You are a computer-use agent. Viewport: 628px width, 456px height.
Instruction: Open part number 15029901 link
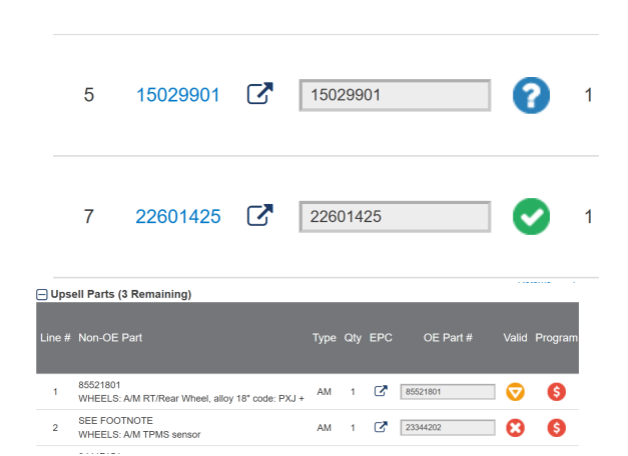tap(178, 95)
